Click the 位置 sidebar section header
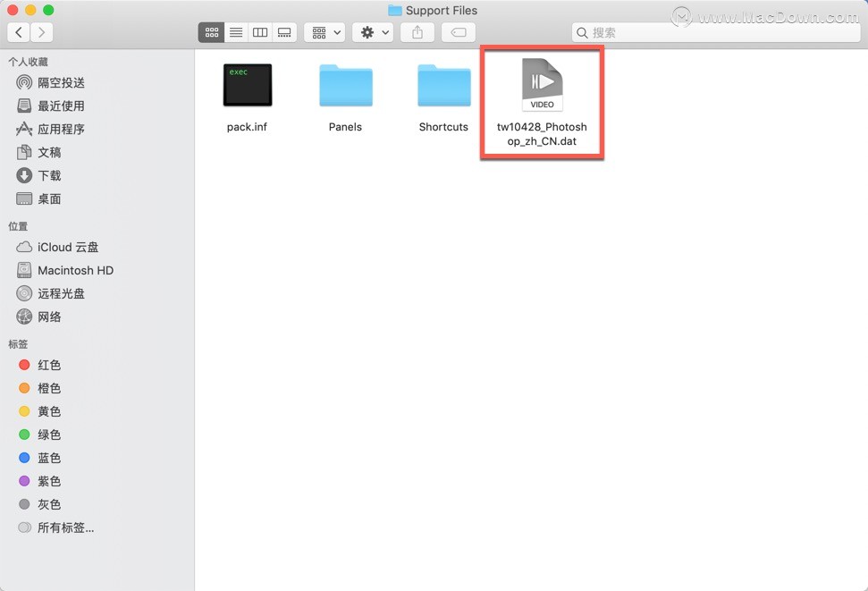The width and height of the screenshot is (868, 591). 18,226
